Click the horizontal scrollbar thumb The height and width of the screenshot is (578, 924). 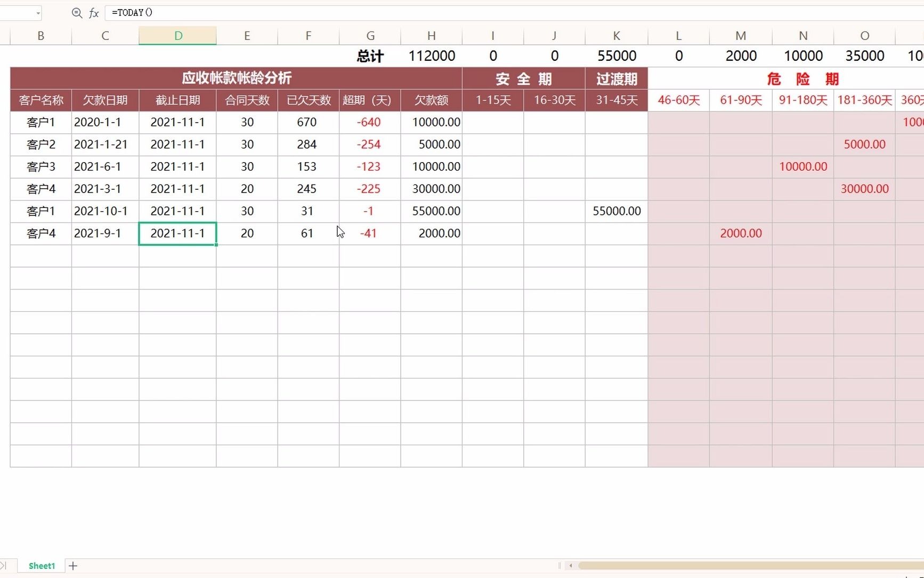[x=751, y=565]
